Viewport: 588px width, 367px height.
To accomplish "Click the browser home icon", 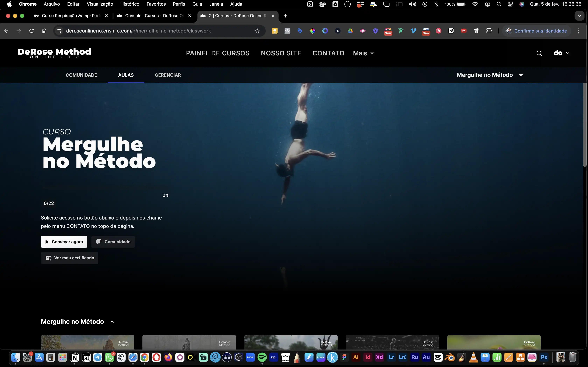I will (x=44, y=31).
